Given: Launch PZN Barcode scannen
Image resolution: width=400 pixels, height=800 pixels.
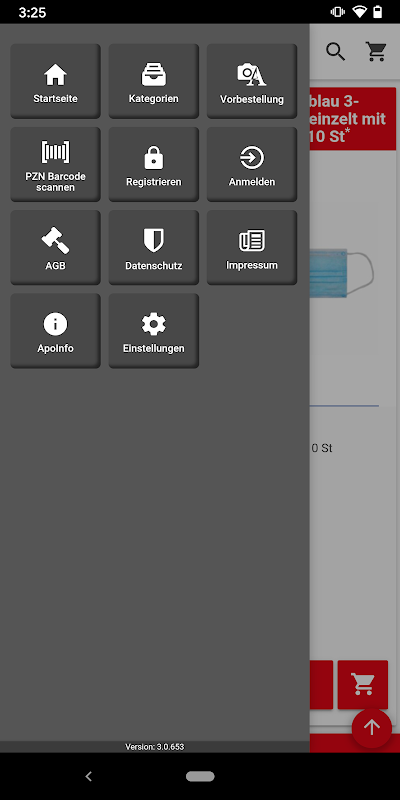Looking at the screenshot, I should tap(56, 164).
